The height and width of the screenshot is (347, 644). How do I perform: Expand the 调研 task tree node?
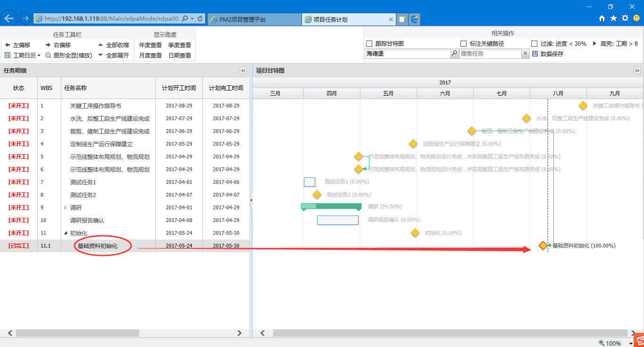pos(66,207)
